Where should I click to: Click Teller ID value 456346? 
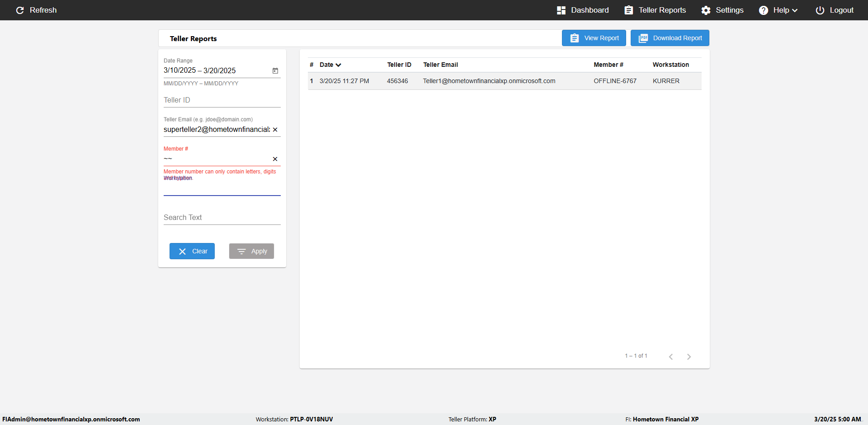[397, 81]
